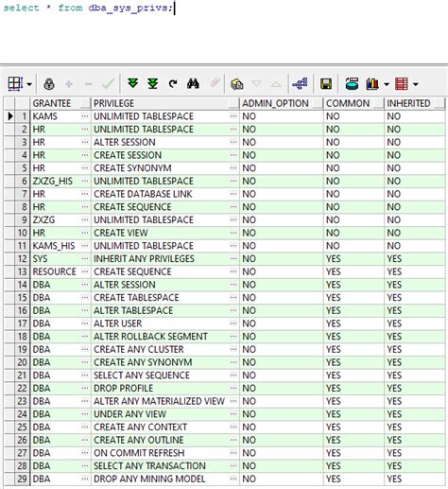Click the floppy disk Save icon
Viewport: 448px width, 489px height.
[x=326, y=84]
